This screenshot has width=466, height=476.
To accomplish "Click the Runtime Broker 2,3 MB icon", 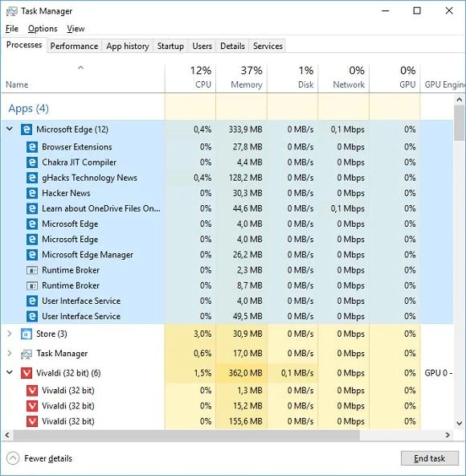I will tap(32, 270).
